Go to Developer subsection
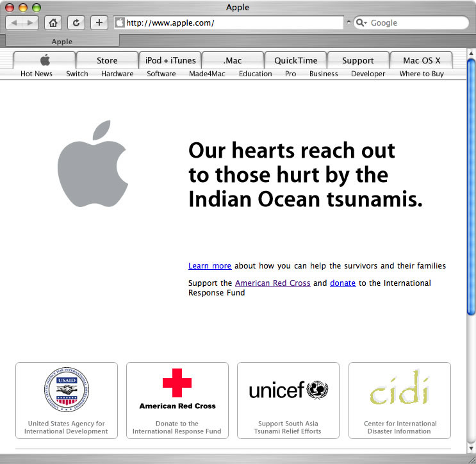 pyautogui.click(x=368, y=74)
